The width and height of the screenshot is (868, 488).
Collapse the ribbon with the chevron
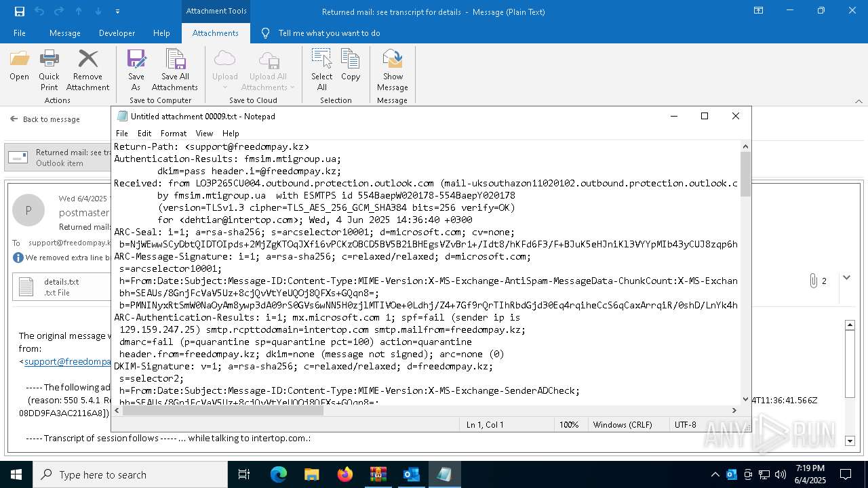(859, 101)
